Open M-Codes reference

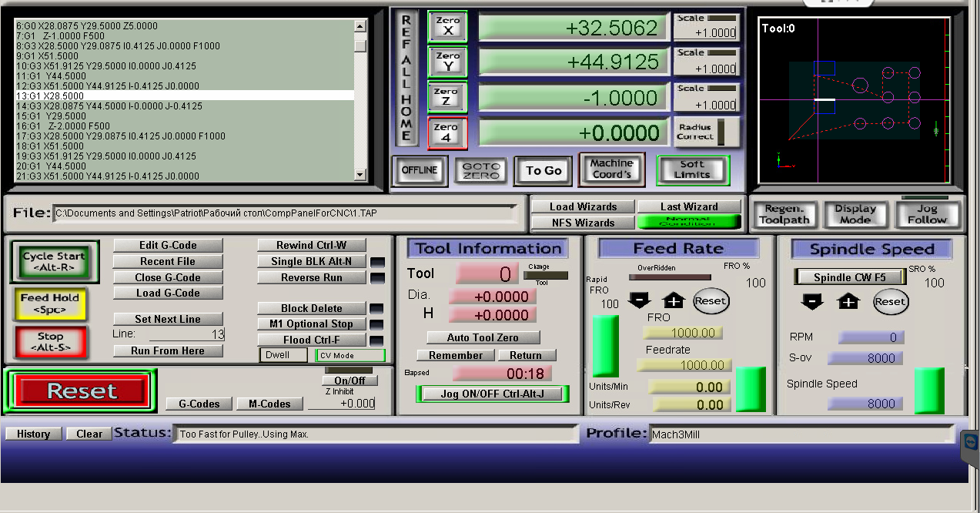[269, 404]
